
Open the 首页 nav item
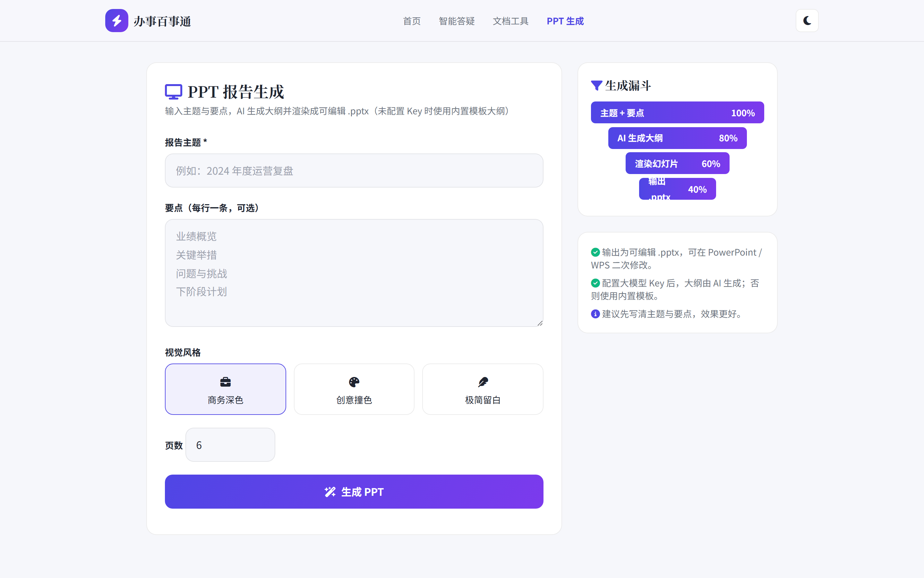coord(412,21)
